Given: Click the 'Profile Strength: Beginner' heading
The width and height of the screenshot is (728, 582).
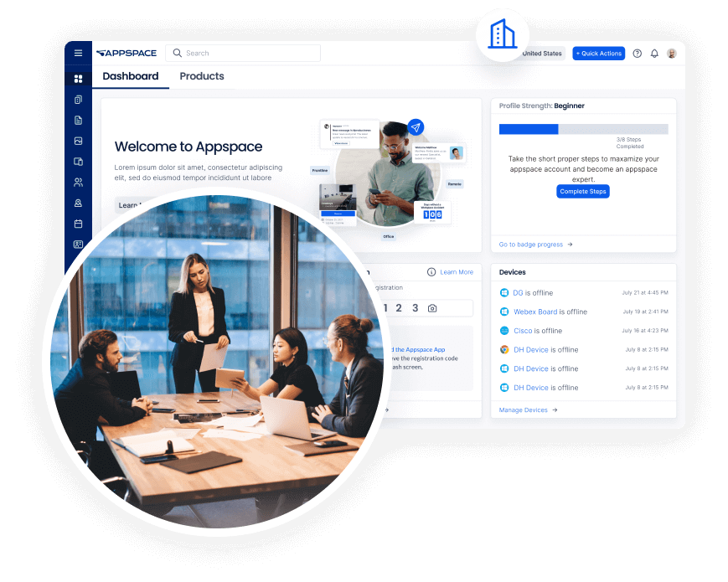Looking at the screenshot, I should (x=542, y=106).
